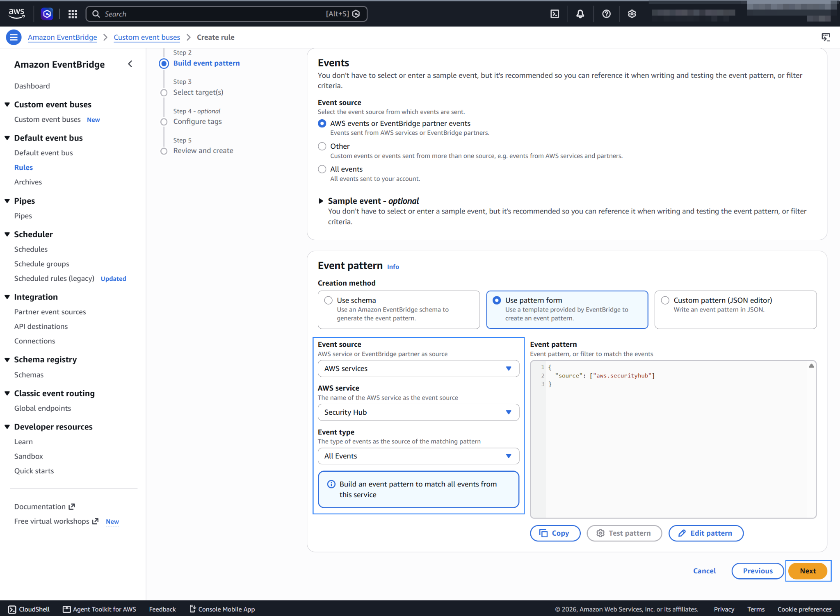Open the services grid menu icon
Screen dimensions: 840x616
coord(73,14)
